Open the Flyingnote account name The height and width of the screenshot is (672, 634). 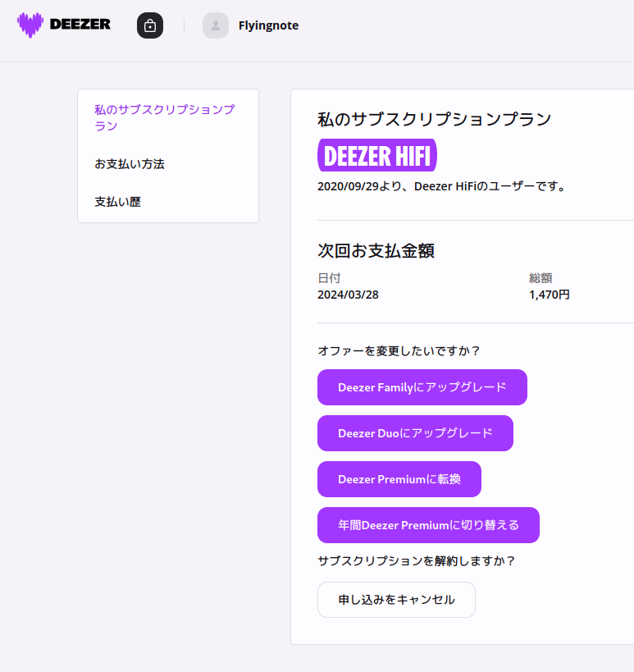(x=268, y=25)
